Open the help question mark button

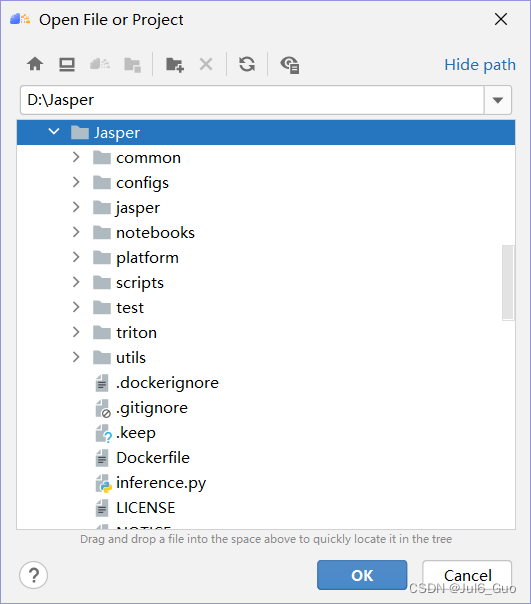pyautogui.click(x=34, y=575)
